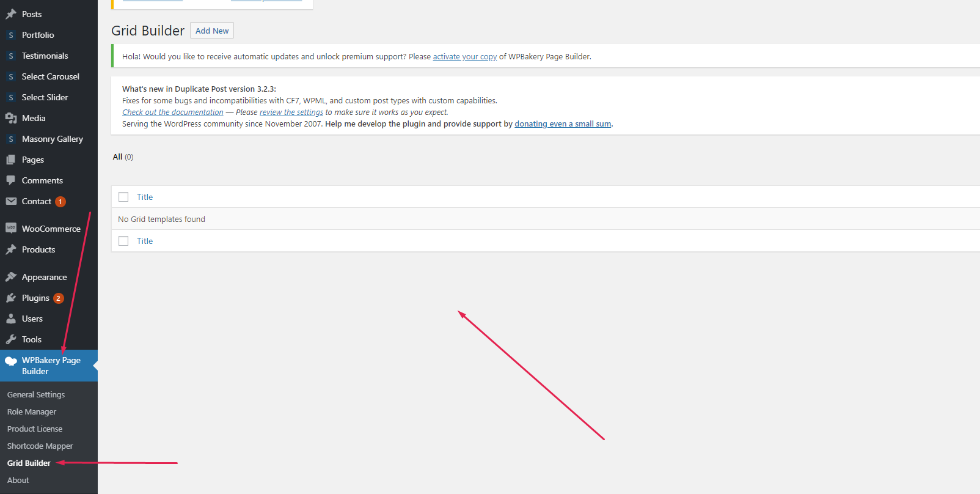Open Role Manager submenu
This screenshot has height=494, width=980.
[32, 412]
